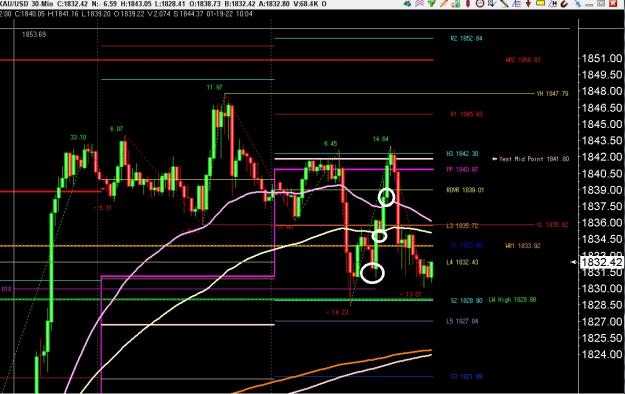Click the WR1 1833.92 label

coord(523,246)
